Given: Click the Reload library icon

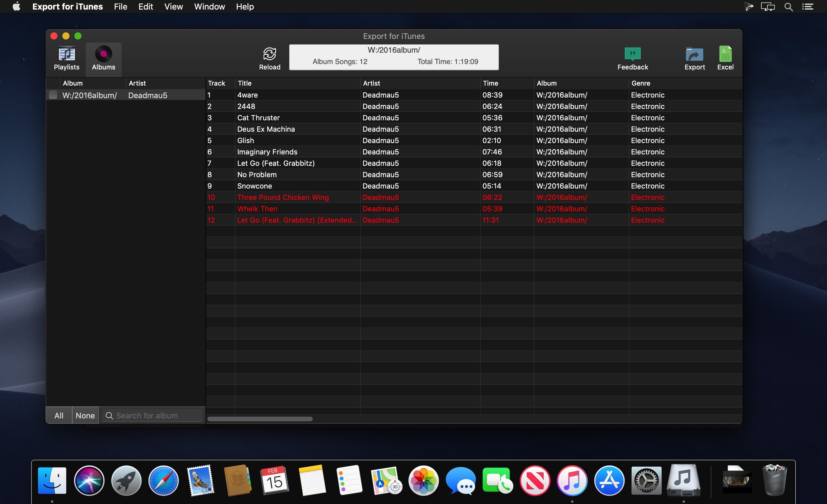Looking at the screenshot, I should pos(269,54).
